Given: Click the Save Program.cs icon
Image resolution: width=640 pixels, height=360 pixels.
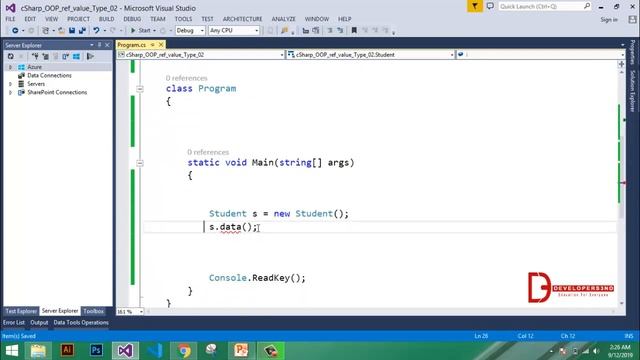Looking at the screenshot, I should click(x=72, y=31).
